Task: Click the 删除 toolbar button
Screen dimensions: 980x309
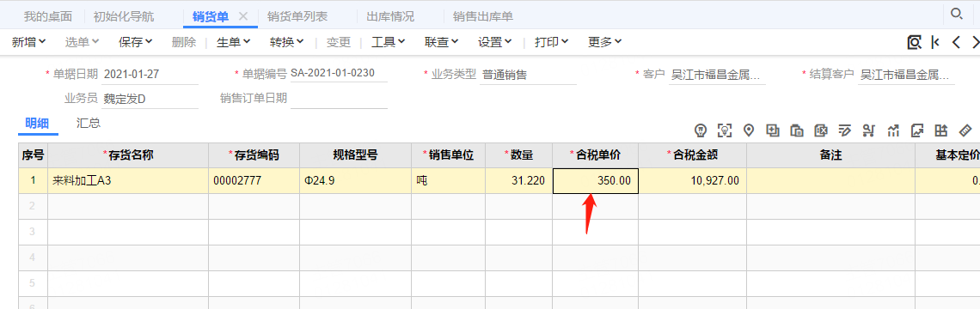Action: [184, 42]
